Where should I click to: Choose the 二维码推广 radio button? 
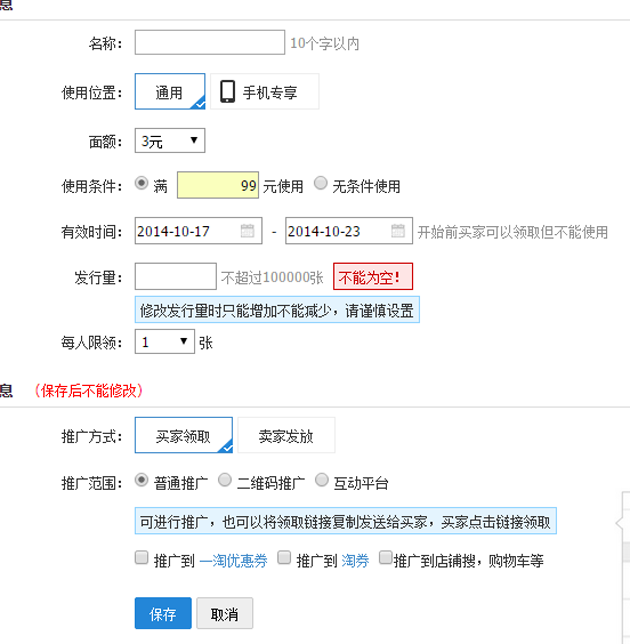(x=225, y=480)
